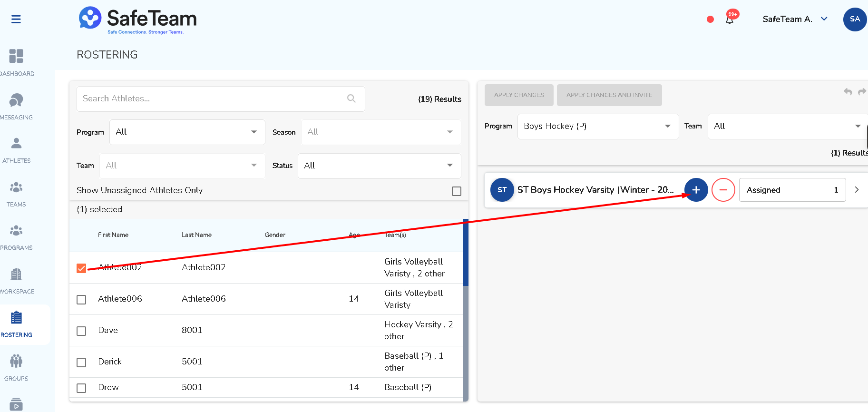This screenshot has width=868, height=412.
Task: Click the Rostering clipboard icon
Action: [16, 317]
